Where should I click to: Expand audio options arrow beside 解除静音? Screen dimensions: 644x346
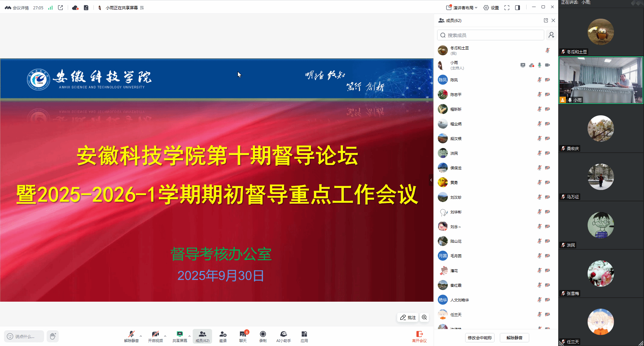(x=141, y=336)
